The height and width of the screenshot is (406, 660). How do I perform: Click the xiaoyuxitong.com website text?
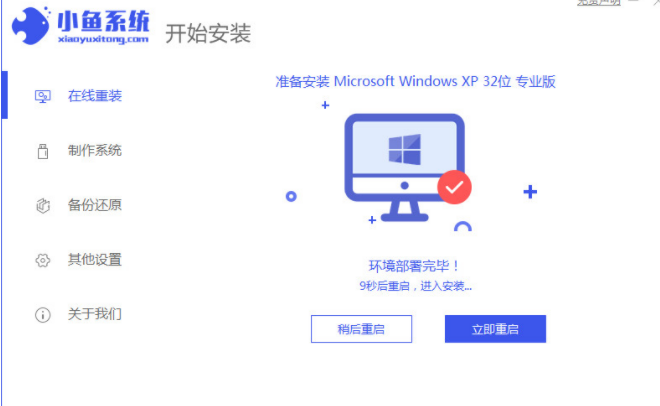(103, 39)
